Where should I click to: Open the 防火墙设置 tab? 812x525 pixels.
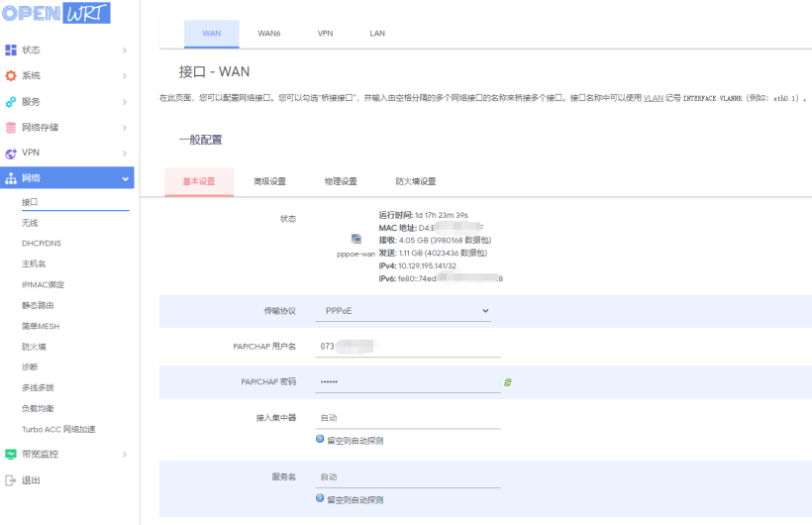(x=416, y=181)
